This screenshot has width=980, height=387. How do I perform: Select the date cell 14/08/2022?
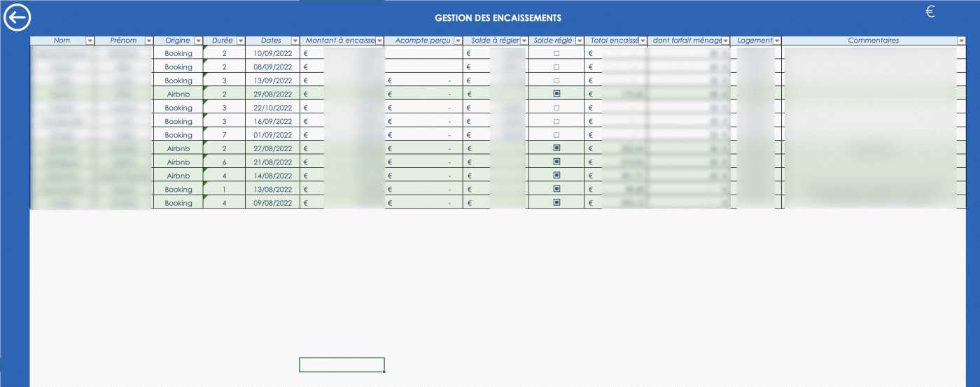click(x=273, y=176)
